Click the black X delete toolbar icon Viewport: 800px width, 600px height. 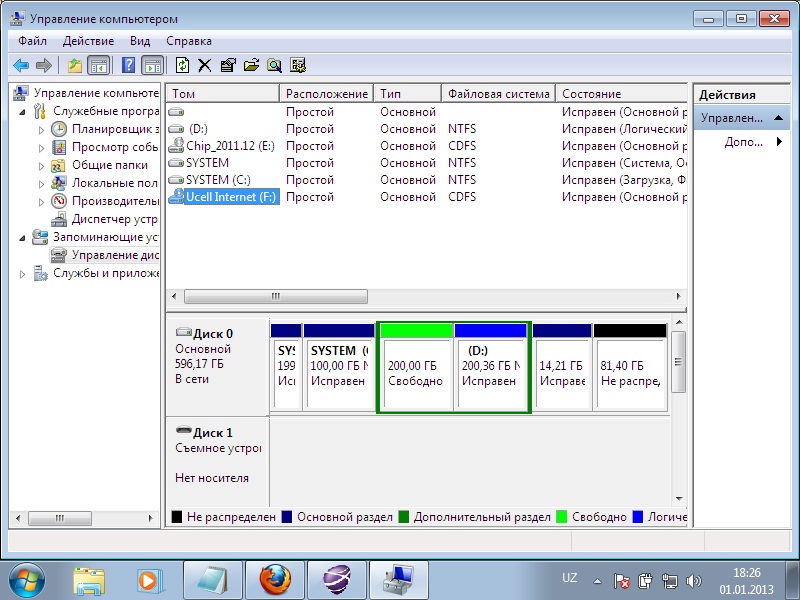pos(204,65)
